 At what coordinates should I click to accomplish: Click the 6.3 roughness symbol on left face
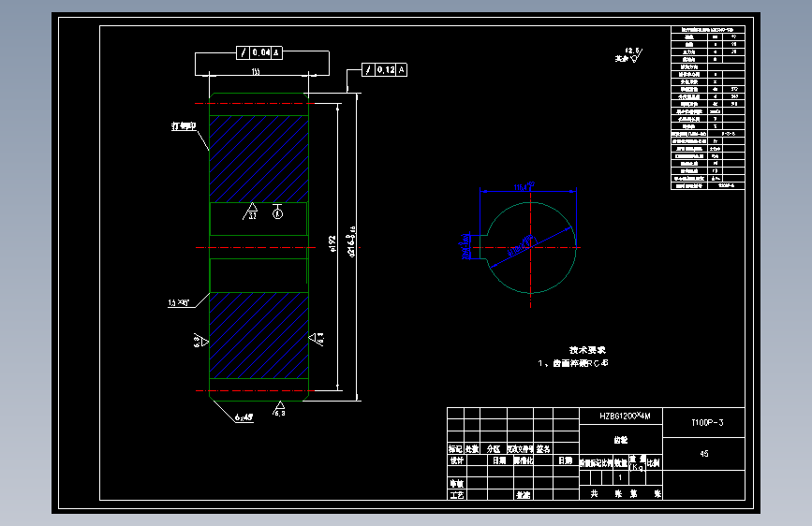[200, 342]
